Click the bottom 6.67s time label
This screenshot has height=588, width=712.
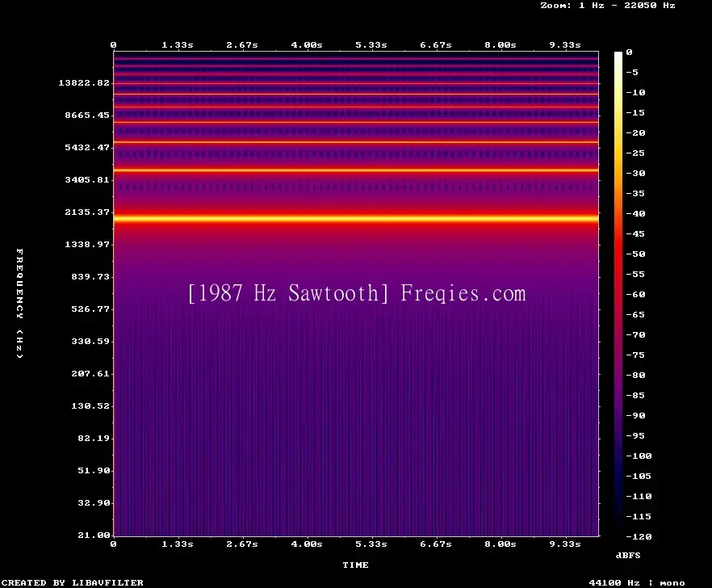[x=435, y=544]
